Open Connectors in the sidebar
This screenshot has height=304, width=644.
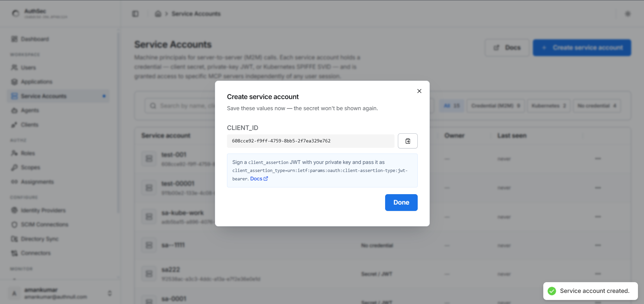59,253
